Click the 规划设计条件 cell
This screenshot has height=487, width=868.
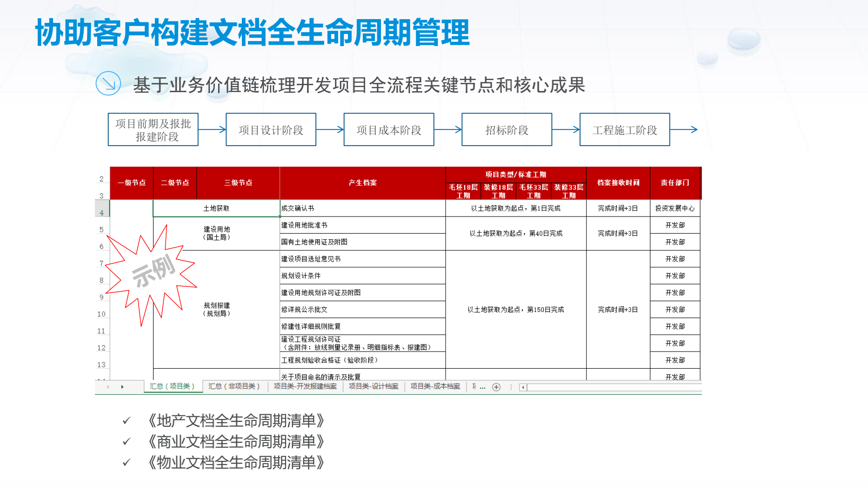363,276
